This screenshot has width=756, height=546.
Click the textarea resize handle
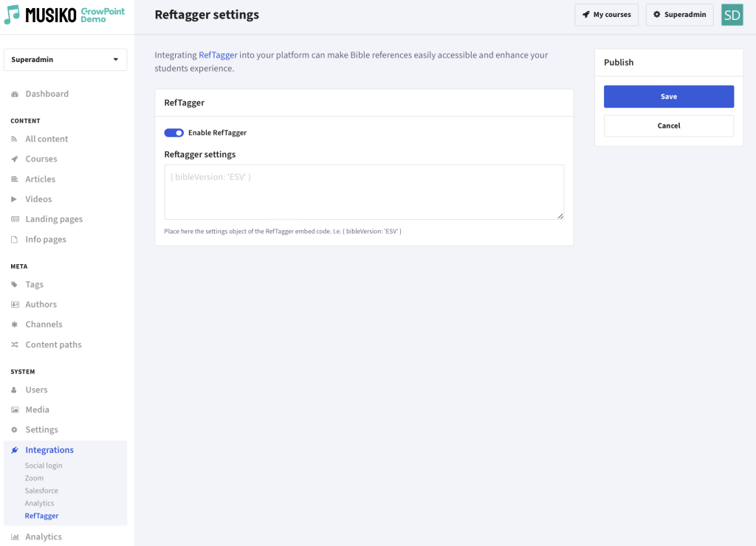click(560, 216)
